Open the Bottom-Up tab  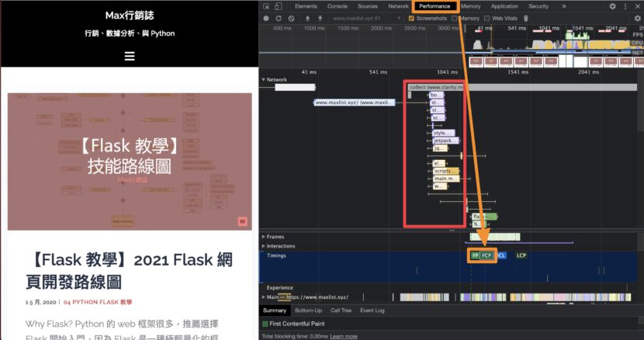click(x=308, y=310)
